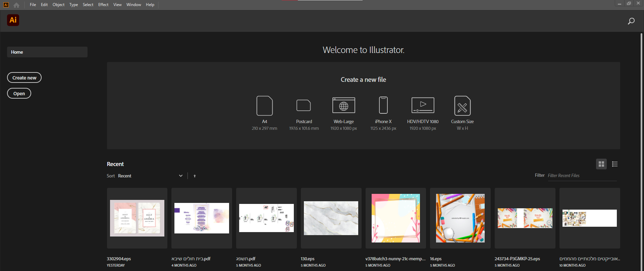Click the A4 document preset icon
Image resolution: width=644 pixels, height=271 pixels.
coord(264,106)
